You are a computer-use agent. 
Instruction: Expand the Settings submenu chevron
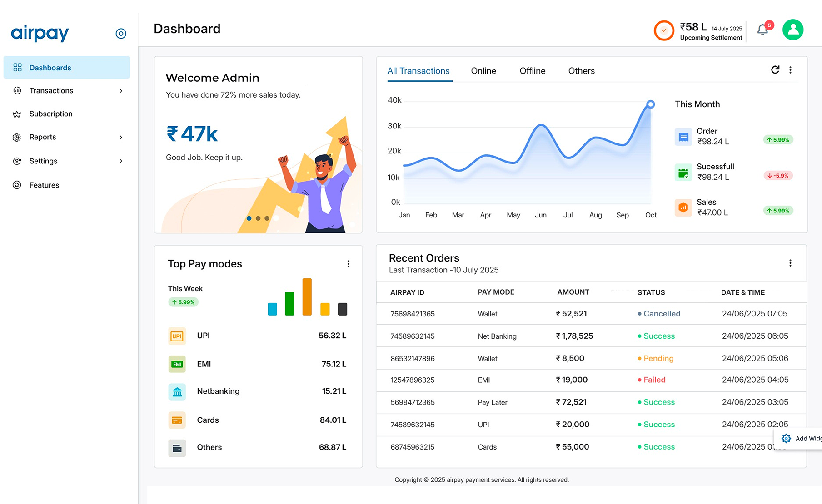click(121, 161)
